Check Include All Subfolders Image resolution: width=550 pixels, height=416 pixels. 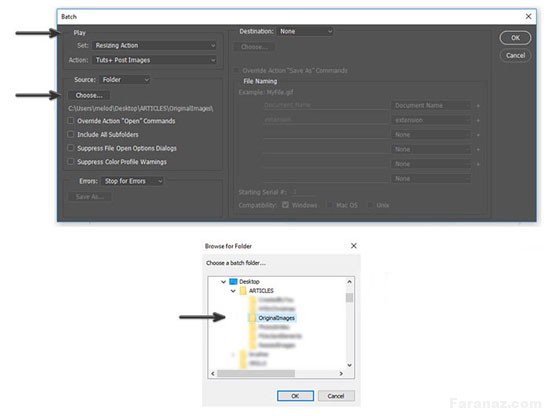pyautogui.click(x=71, y=134)
